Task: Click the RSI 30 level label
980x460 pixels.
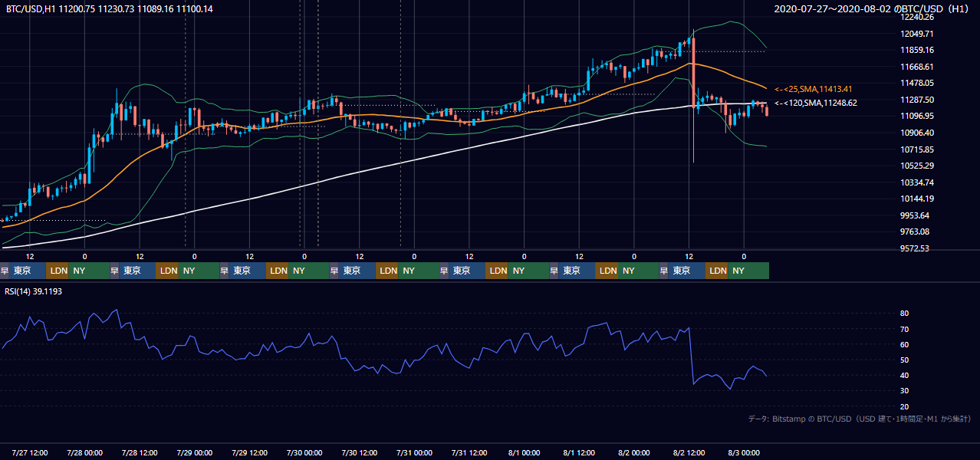Action: pyautogui.click(x=904, y=391)
